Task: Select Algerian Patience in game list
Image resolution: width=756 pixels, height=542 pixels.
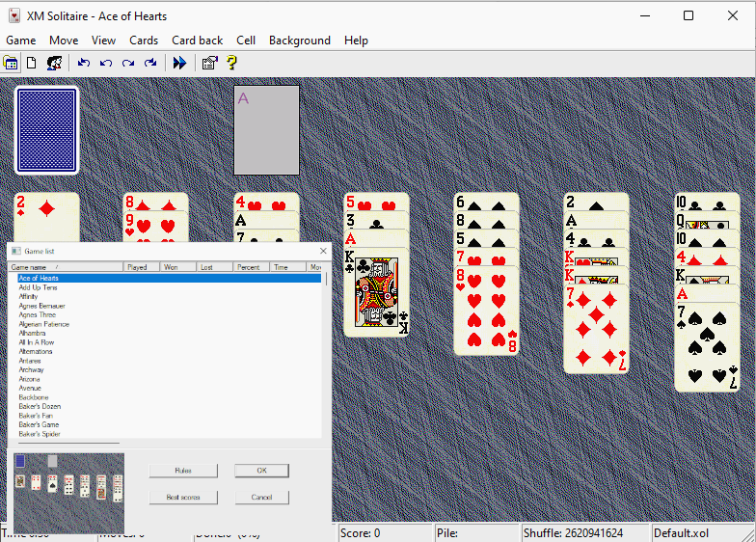Action: pos(44,324)
